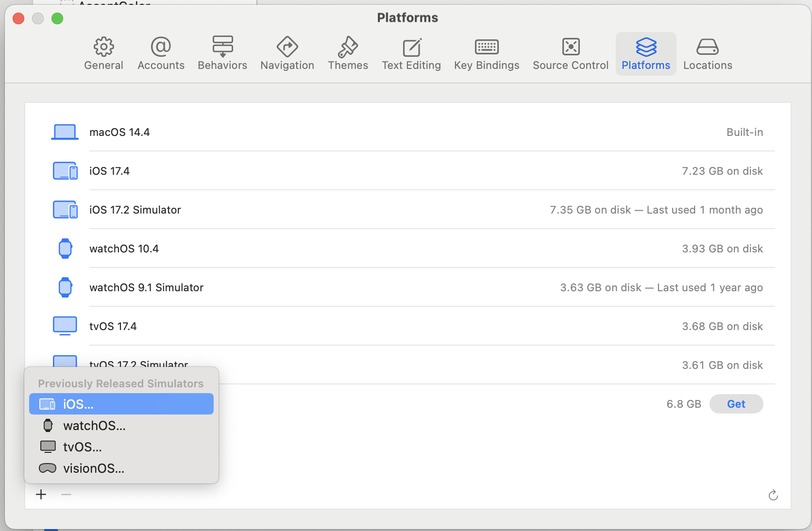Click the 3.61 GB on disk text
812x531 pixels.
point(722,365)
